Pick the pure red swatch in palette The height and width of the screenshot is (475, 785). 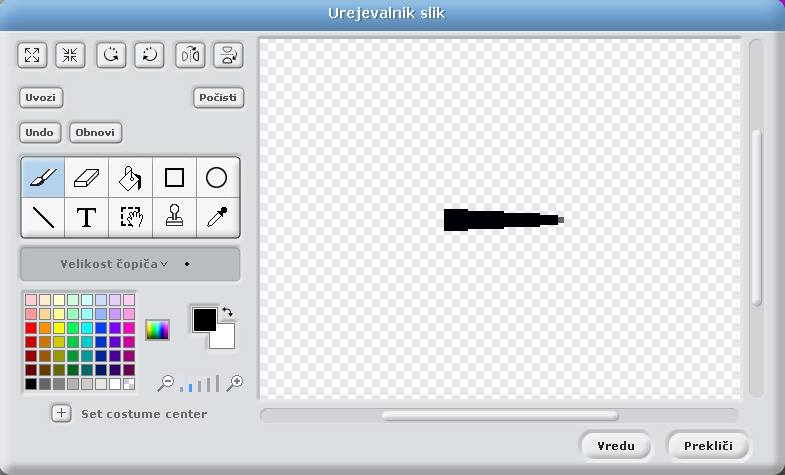coord(31,328)
